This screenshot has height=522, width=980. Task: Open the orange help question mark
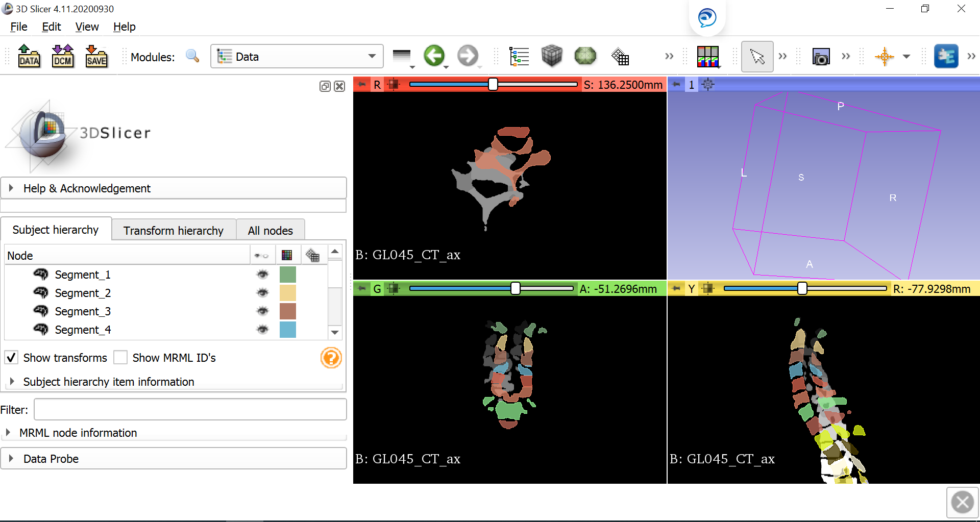click(331, 358)
